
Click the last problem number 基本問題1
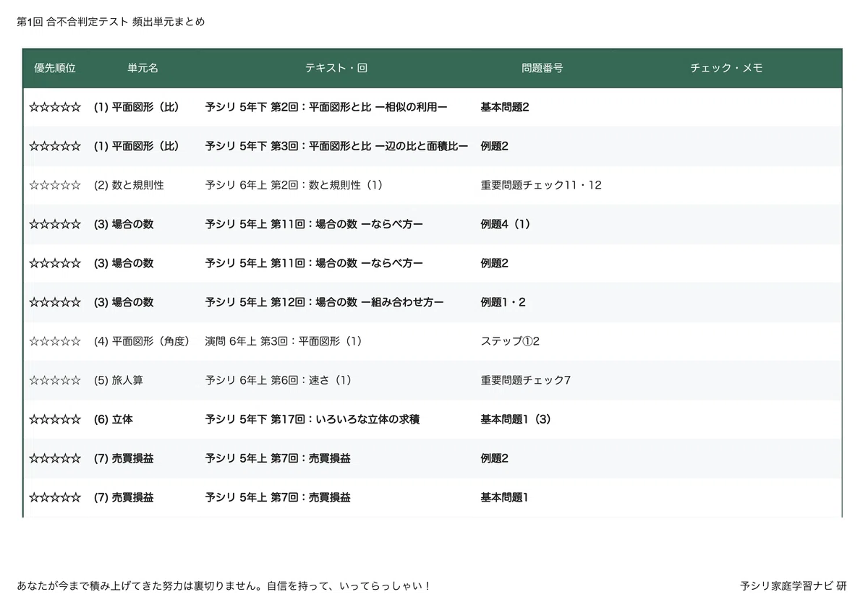tap(504, 497)
